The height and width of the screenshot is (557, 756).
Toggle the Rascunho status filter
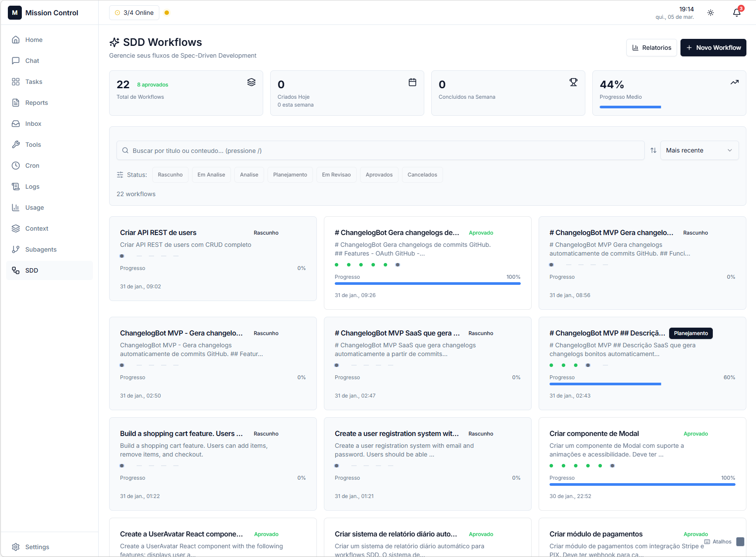point(170,174)
